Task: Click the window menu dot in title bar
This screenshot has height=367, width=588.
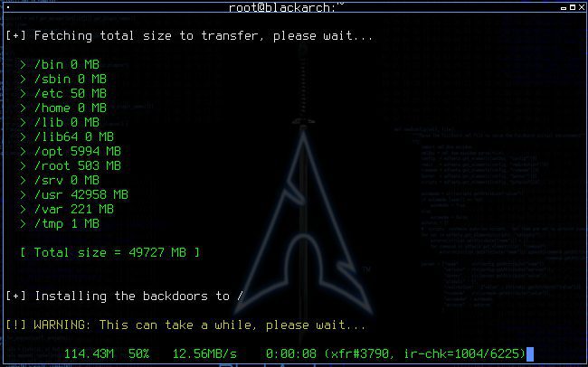Action: point(8,7)
